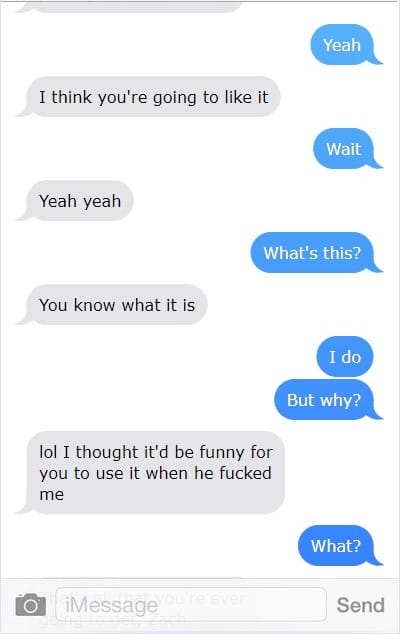
Task: Tap the gray 'Yeah yeah' bubble
Action: tap(80, 201)
